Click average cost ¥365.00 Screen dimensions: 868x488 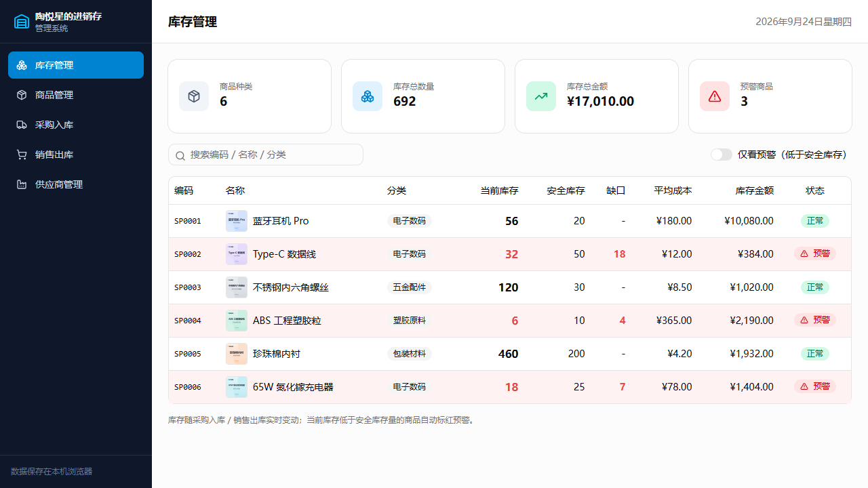point(674,321)
